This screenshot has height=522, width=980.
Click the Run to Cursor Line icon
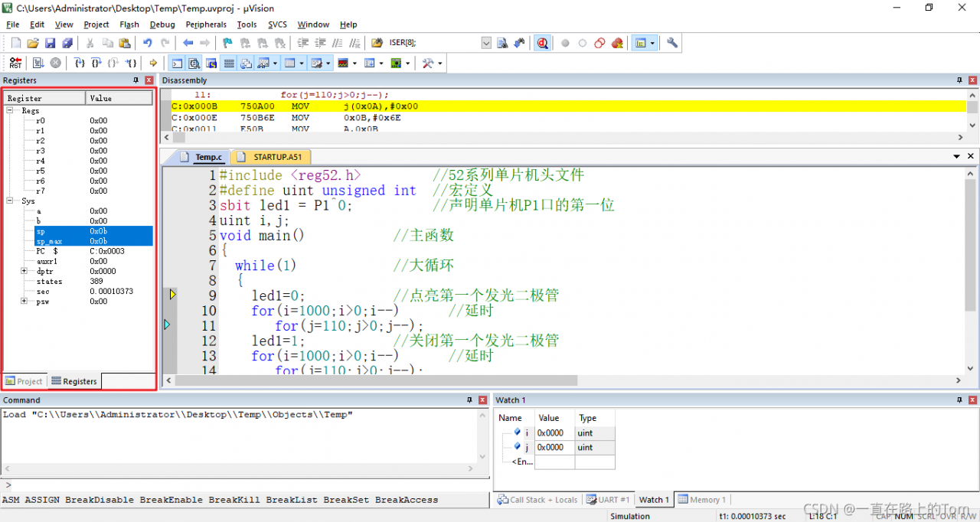132,63
